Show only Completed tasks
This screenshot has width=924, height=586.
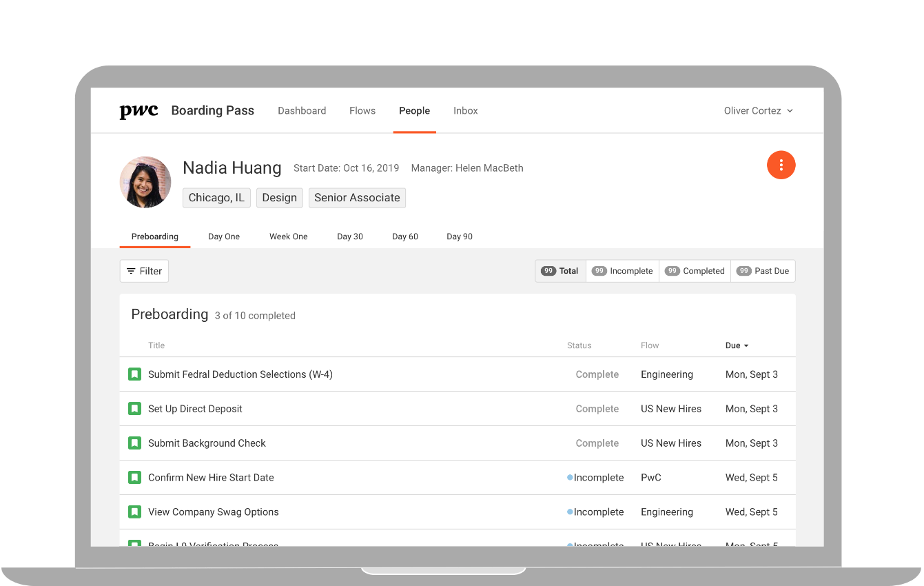click(695, 271)
